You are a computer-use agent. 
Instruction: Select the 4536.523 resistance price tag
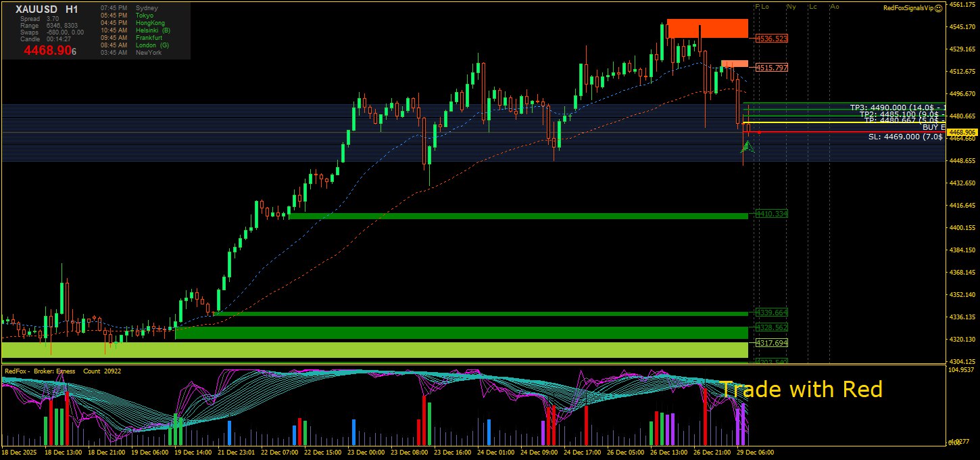point(772,39)
